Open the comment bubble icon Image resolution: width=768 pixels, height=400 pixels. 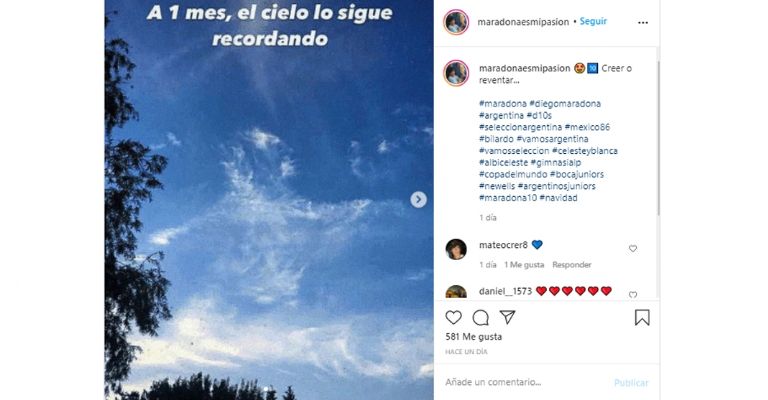tap(480, 318)
